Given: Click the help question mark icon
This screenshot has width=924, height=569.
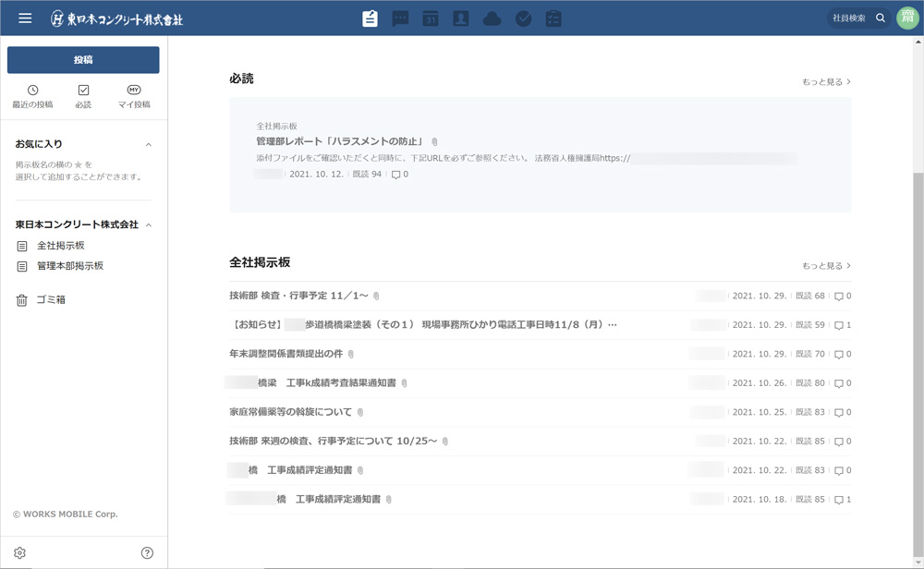Looking at the screenshot, I should pyautogui.click(x=147, y=553).
